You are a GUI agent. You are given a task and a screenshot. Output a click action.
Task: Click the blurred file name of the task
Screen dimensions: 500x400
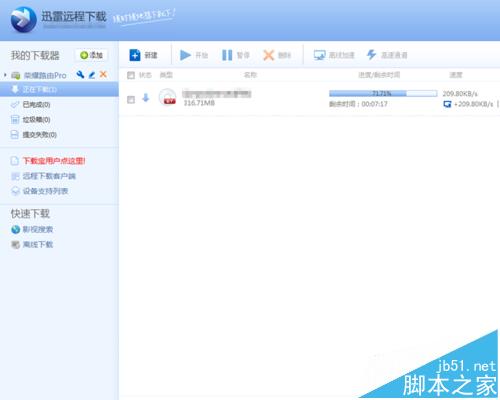217,94
